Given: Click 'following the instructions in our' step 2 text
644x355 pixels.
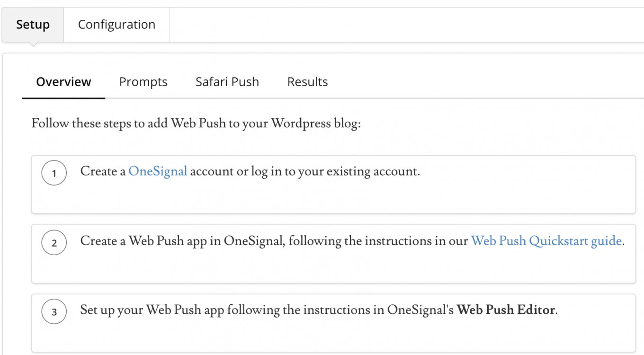Looking at the screenshot, I should [378, 240].
